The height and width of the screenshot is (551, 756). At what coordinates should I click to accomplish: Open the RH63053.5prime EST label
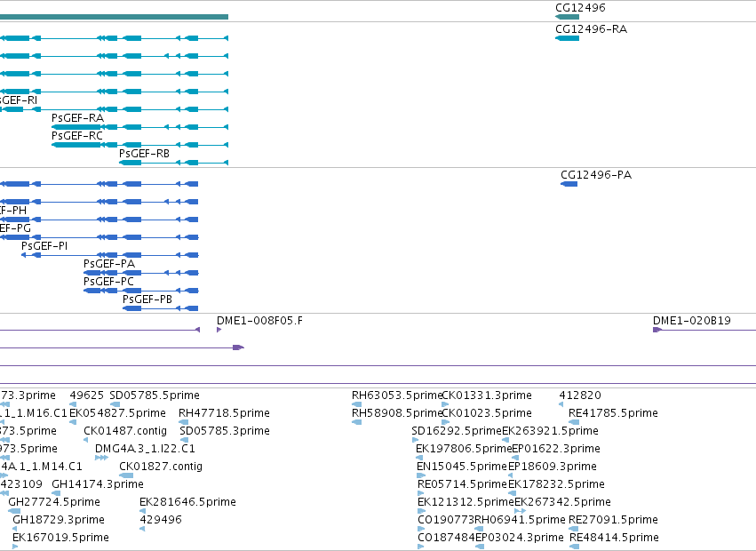[x=397, y=395]
